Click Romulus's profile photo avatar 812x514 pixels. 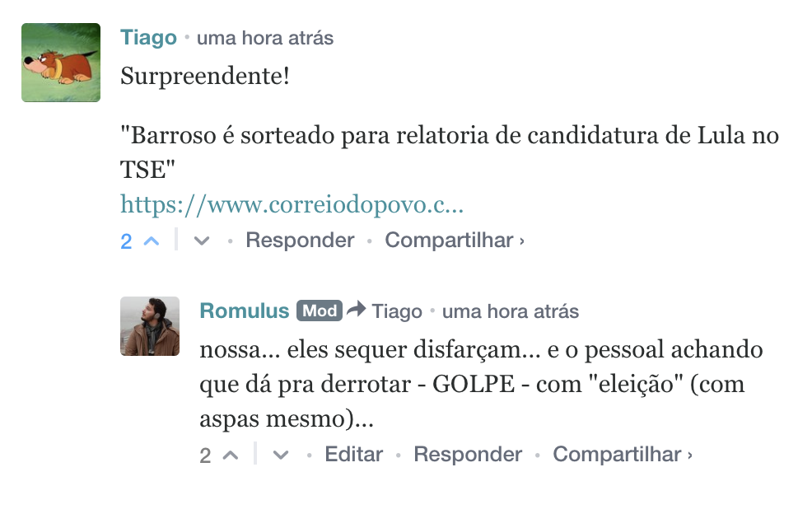pyautogui.click(x=150, y=326)
